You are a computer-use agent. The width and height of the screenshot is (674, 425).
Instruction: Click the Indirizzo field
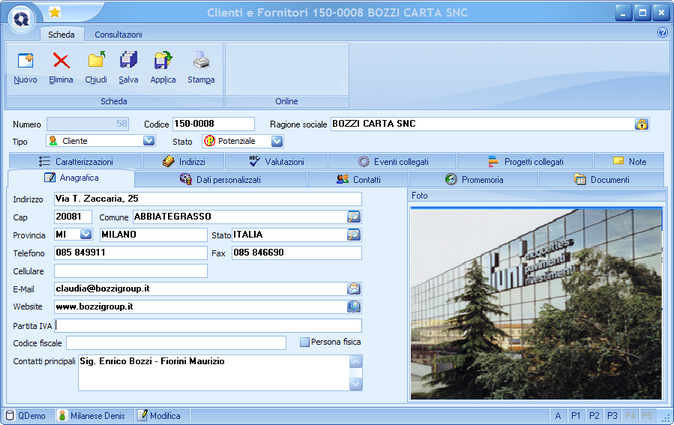208,199
